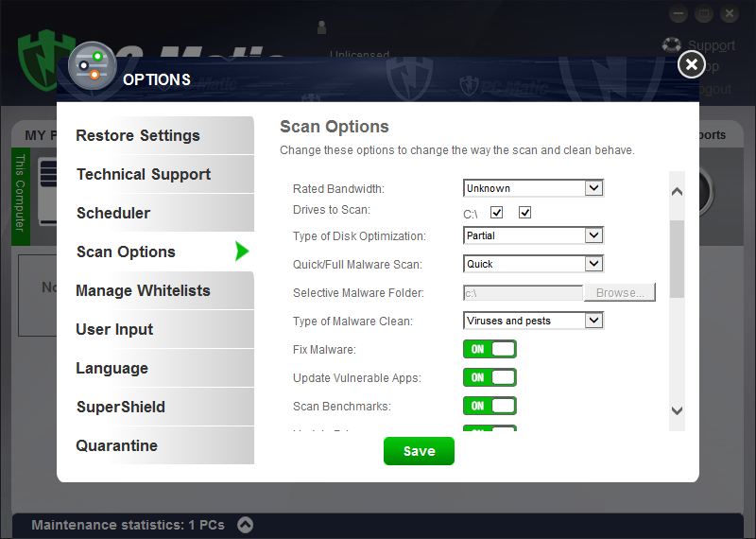Viewport: 756px width, 539px height.
Task: Click the scroll up arrow in options list
Action: point(677,192)
